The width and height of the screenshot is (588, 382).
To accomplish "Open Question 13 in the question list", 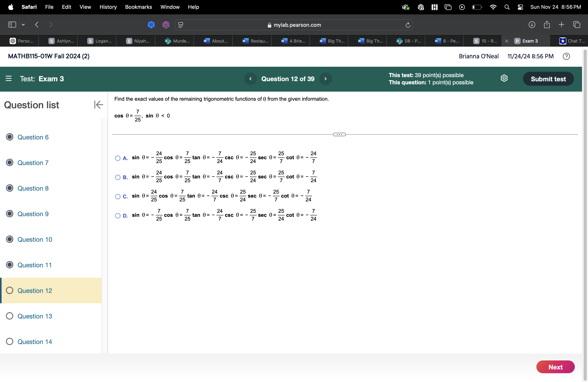I will [35, 316].
